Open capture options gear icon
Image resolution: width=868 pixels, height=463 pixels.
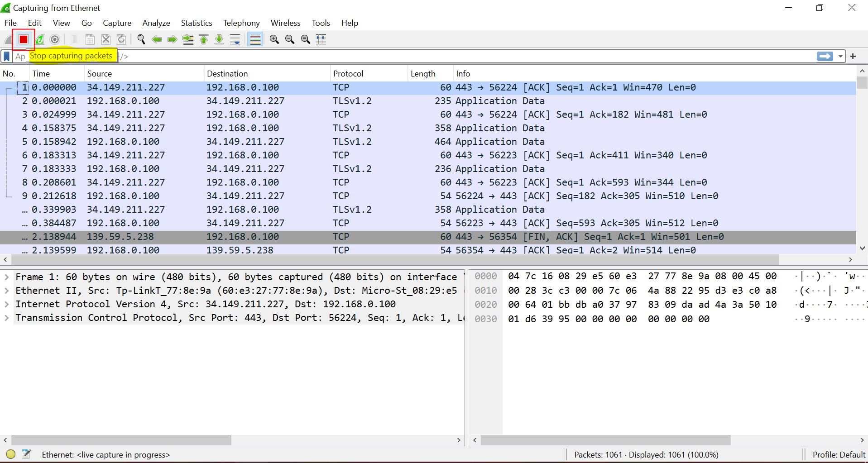coord(55,40)
